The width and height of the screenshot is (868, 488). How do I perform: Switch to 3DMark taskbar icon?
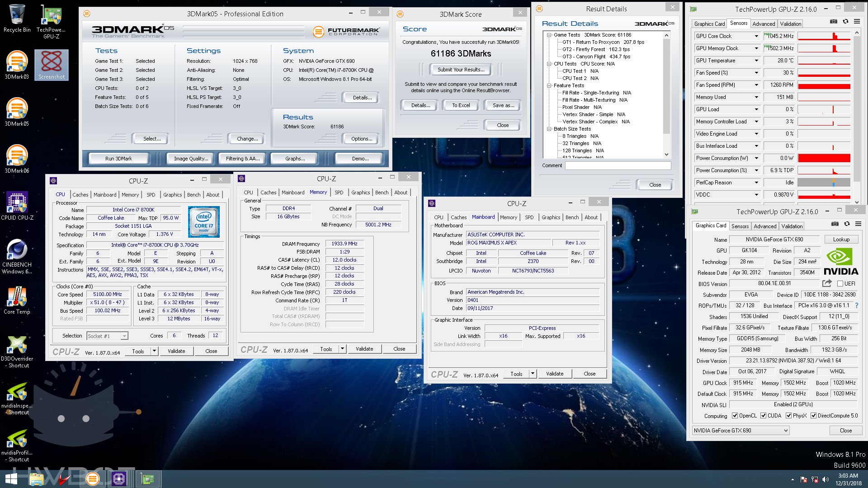tap(93, 479)
